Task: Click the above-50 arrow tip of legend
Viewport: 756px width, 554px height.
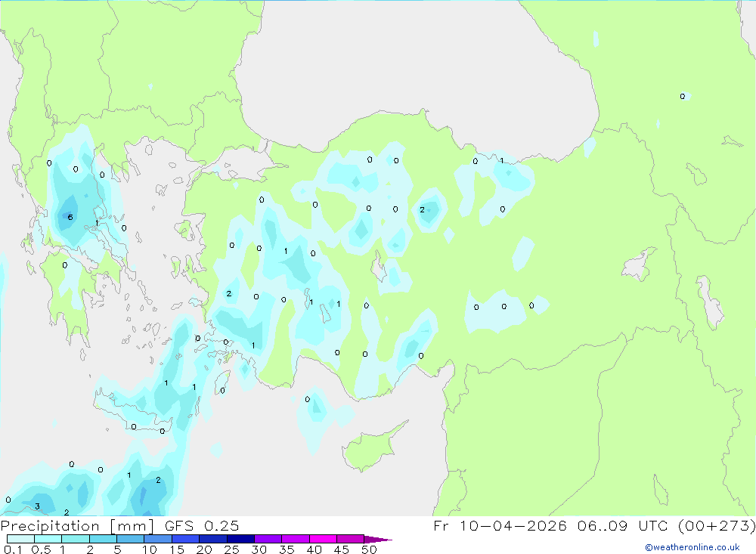Action: [379, 540]
